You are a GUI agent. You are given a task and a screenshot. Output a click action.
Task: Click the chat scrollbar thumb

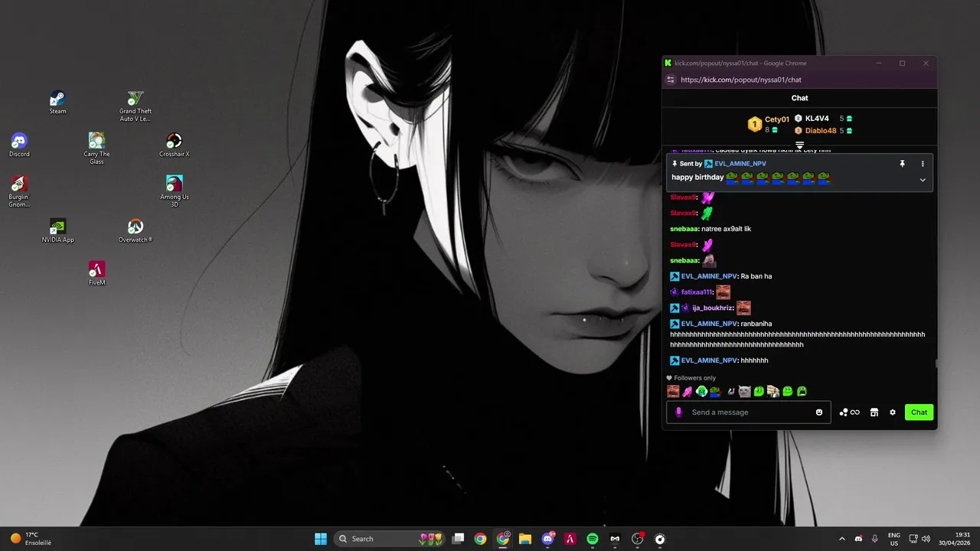(936, 364)
